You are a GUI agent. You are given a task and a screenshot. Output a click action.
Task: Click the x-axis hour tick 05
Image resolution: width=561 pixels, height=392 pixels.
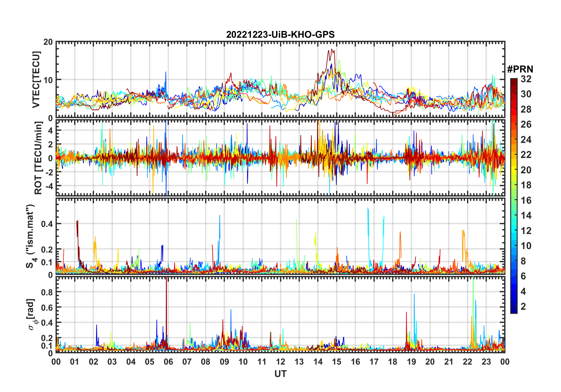point(150,362)
